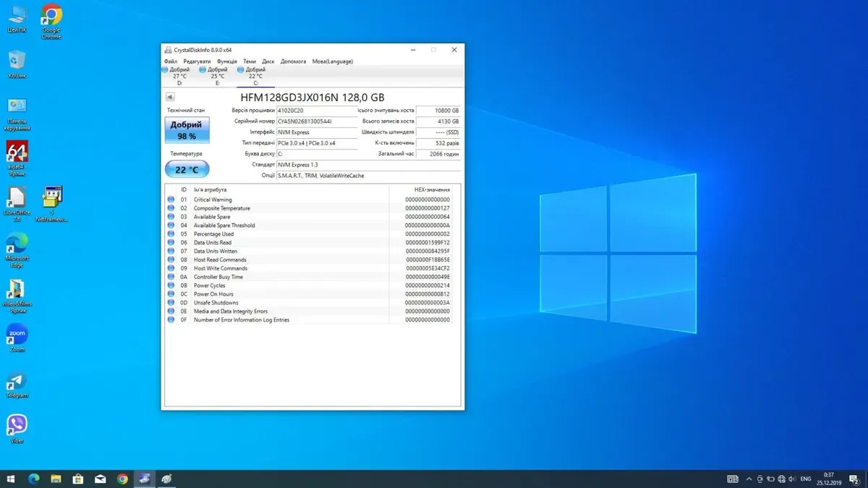868x488 pixels.
Task: Open the Функція menu
Action: pyautogui.click(x=226, y=61)
